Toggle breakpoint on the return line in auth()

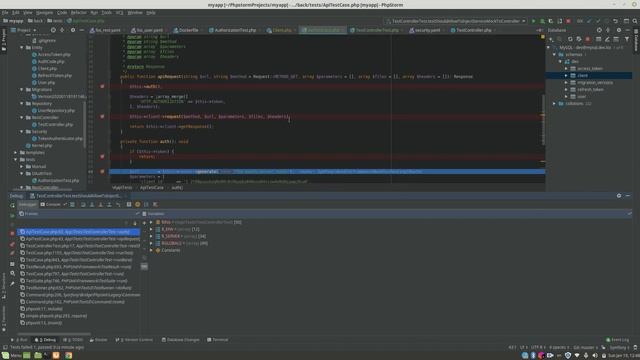click(x=102, y=157)
